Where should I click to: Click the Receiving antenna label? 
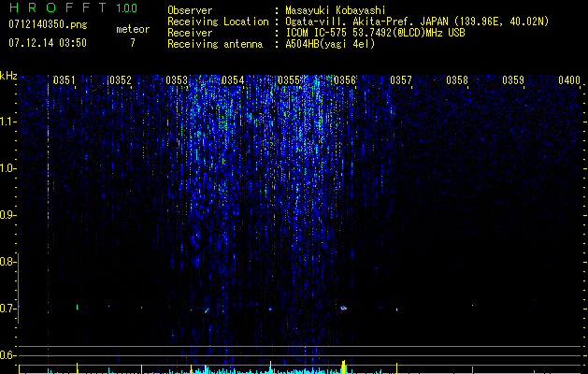point(215,44)
